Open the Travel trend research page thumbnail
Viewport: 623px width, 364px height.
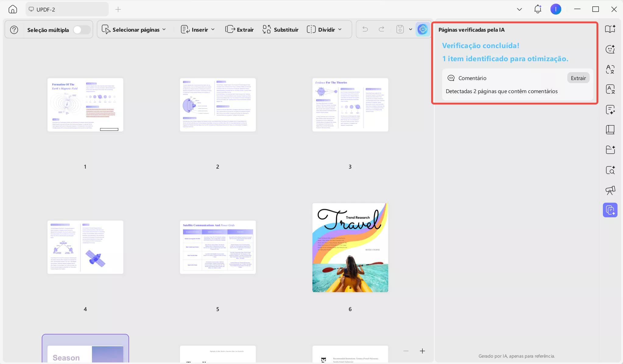[350, 247]
